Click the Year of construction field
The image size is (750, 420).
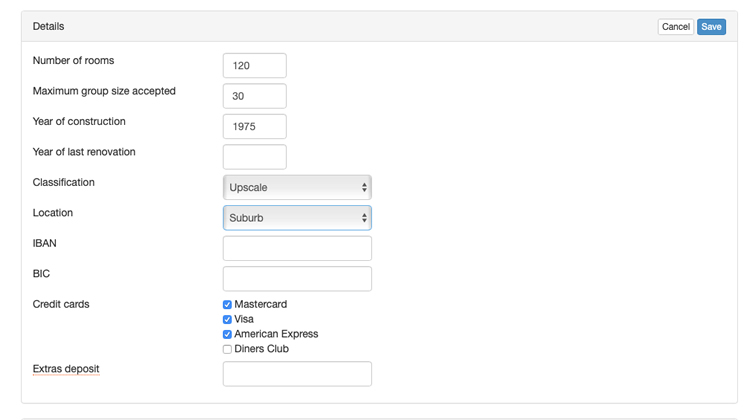point(254,127)
